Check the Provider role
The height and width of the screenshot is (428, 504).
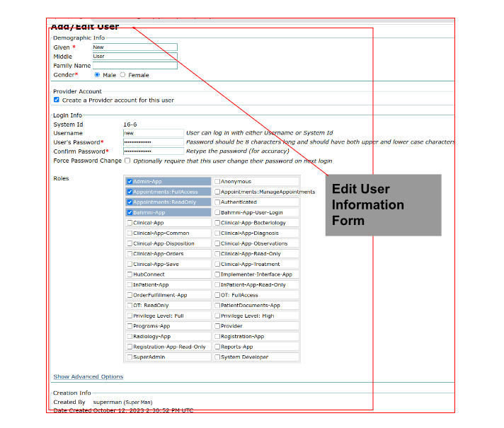[x=217, y=326]
